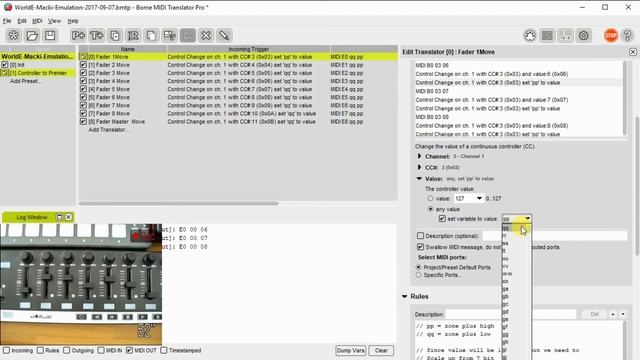Open Settings via the gear icon
This screenshot has height=360, width=640.
coord(584,36)
